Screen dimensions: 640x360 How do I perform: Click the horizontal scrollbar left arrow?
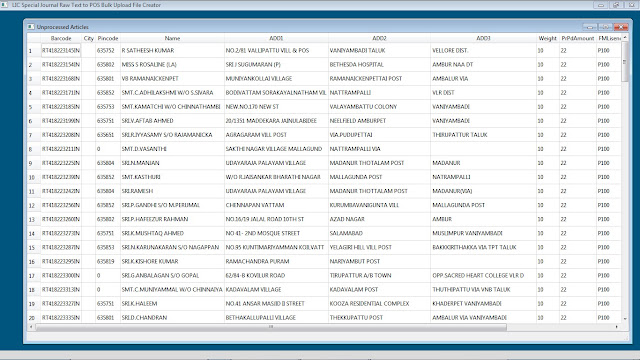31,327
